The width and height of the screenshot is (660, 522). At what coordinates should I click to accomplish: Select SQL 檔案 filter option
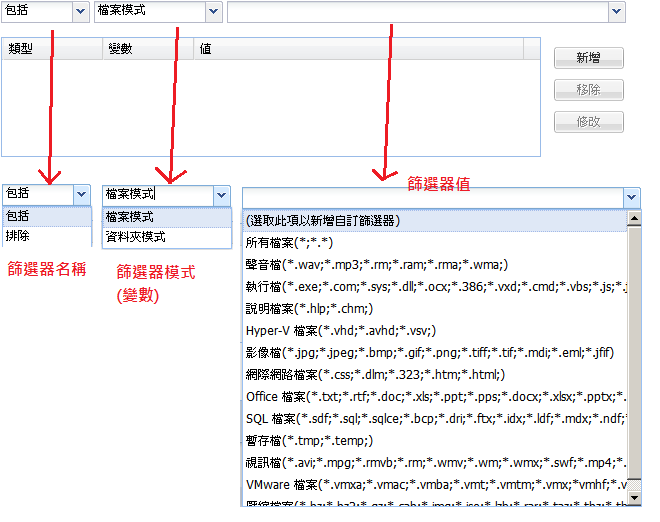coord(434,419)
